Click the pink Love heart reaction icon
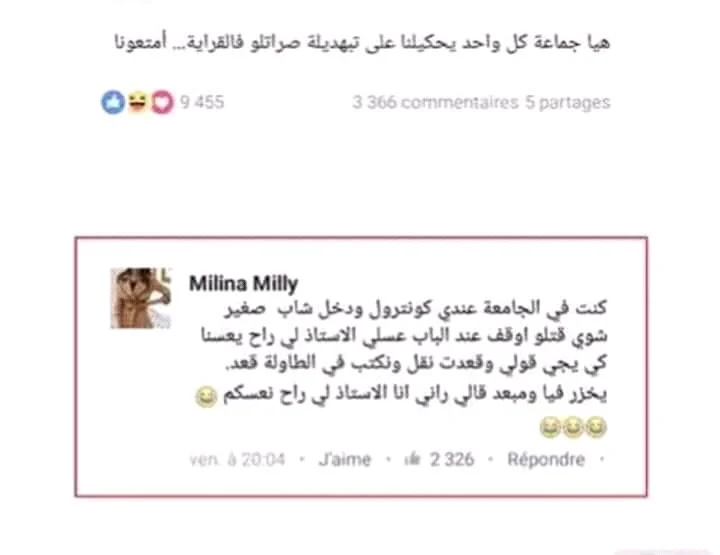This screenshot has height=555, width=720. click(162, 102)
